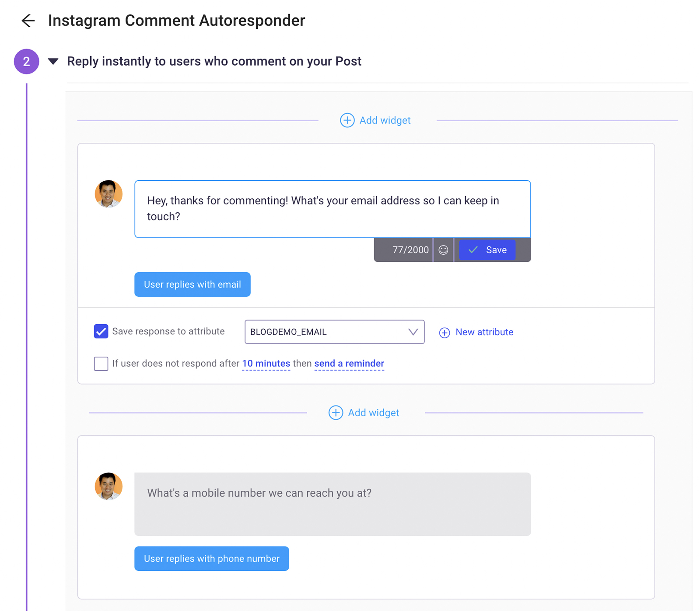Change the 10 minutes delay option
Screen dimensions: 700x611
(x=266, y=364)
